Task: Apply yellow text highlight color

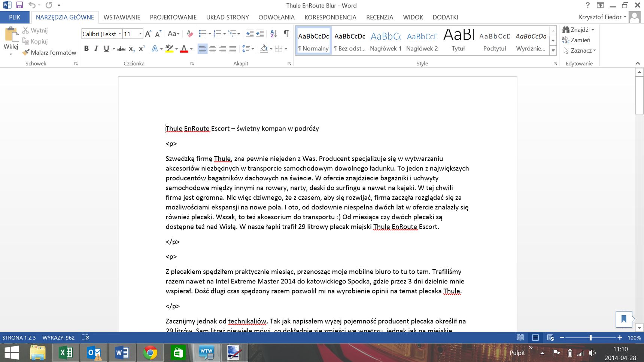Action: coord(169,49)
